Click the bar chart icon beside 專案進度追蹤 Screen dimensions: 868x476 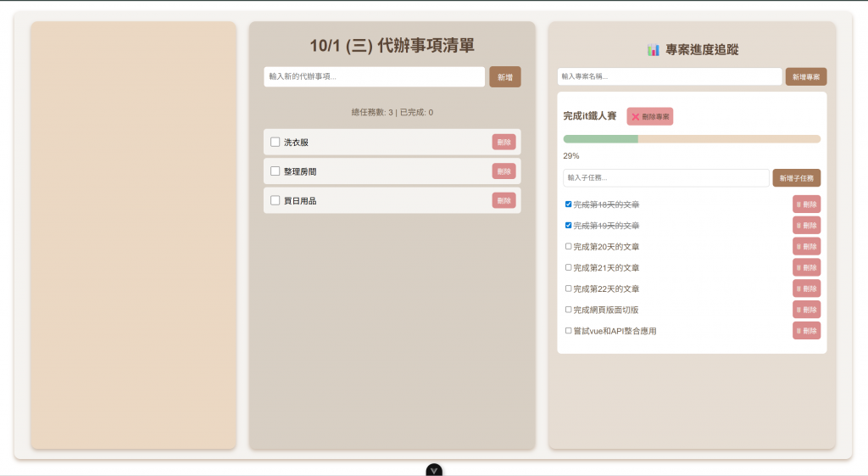pyautogui.click(x=654, y=50)
